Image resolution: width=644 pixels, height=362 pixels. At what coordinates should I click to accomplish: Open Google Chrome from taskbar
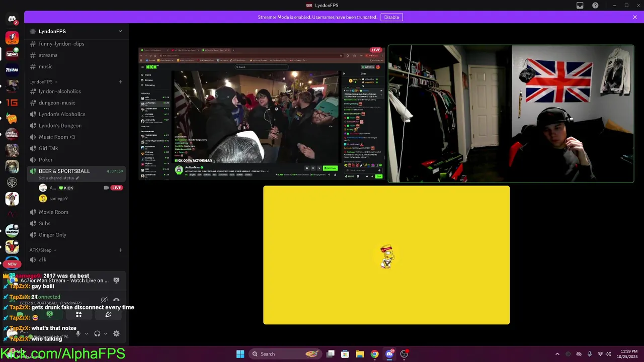[x=374, y=354]
